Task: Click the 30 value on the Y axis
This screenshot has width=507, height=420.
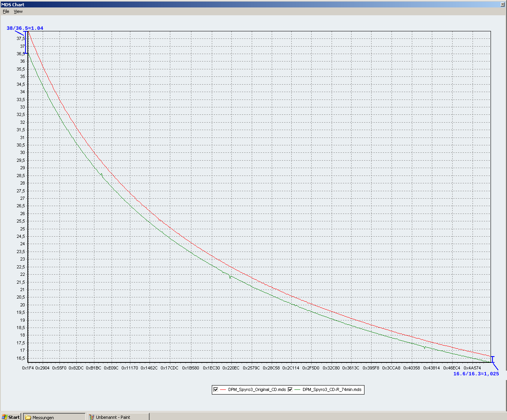Action: [22, 152]
